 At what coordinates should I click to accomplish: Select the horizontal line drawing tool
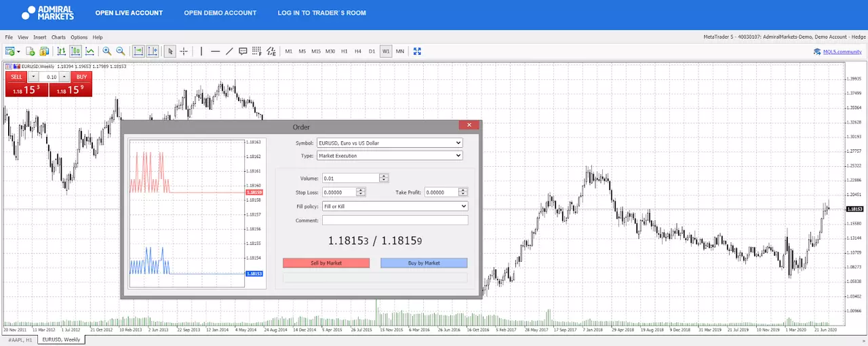coord(216,51)
